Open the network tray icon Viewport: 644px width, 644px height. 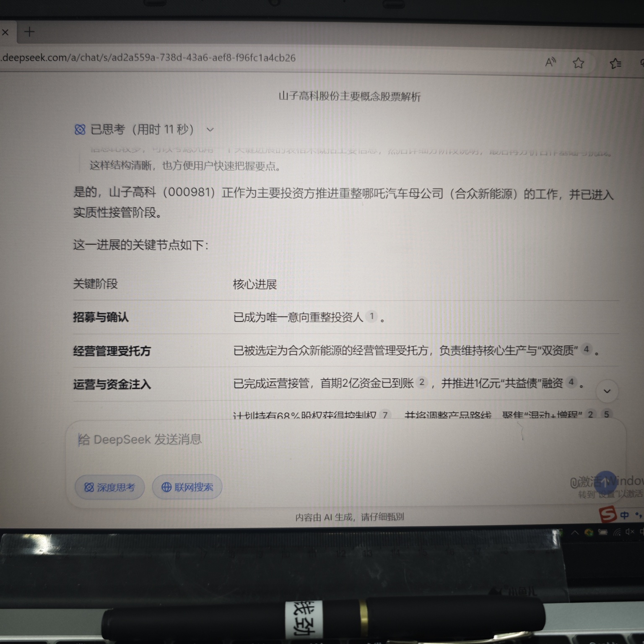pyautogui.click(x=617, y=532)
